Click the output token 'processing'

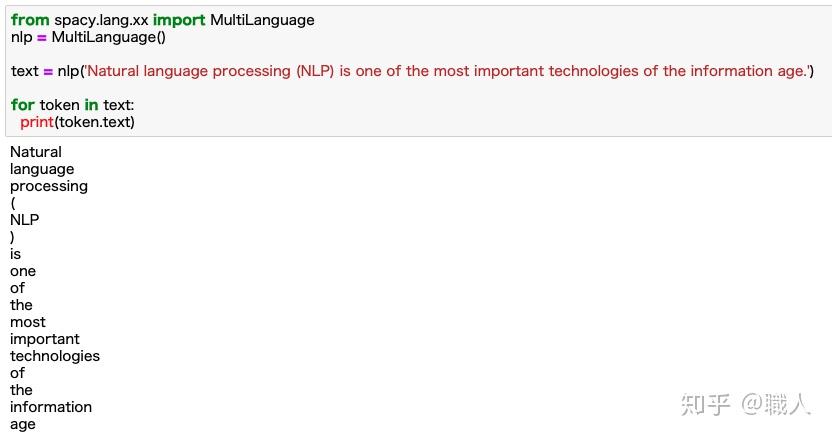(49, 186)
